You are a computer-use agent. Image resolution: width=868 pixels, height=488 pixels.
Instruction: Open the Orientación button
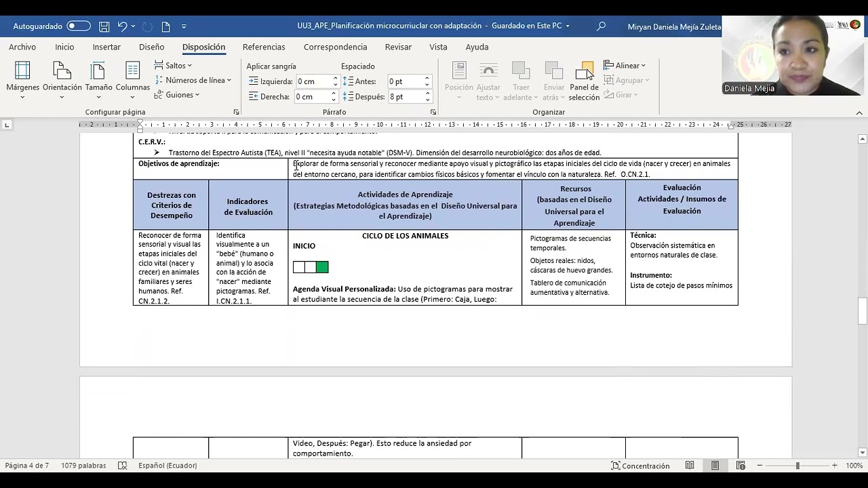(62, 80)
